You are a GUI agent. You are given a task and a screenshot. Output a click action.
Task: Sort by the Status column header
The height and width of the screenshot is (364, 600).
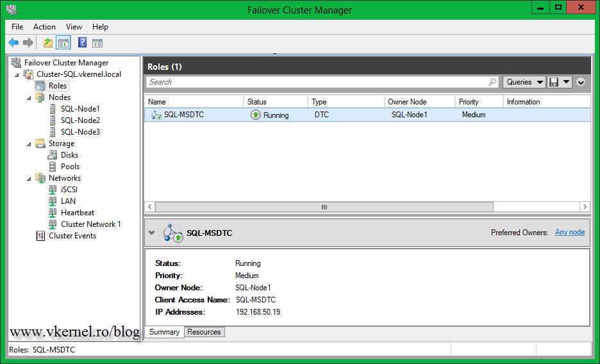(x=276, y=102)
